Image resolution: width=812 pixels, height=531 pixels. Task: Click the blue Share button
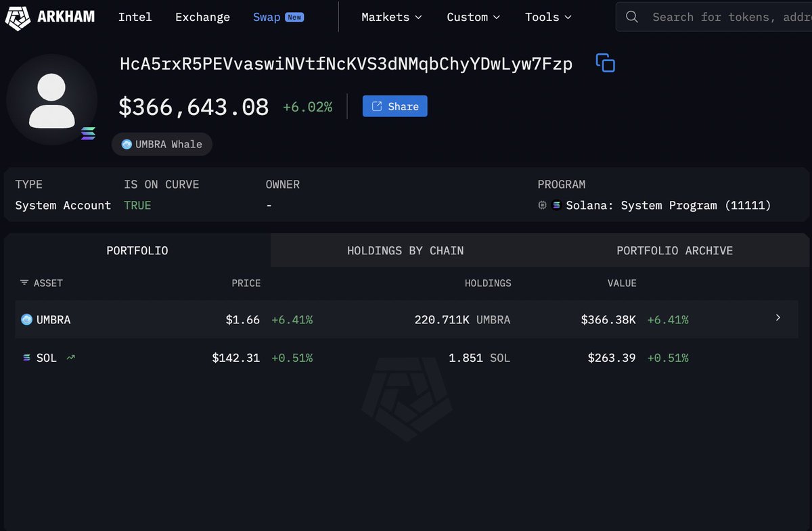click(395, 106)
